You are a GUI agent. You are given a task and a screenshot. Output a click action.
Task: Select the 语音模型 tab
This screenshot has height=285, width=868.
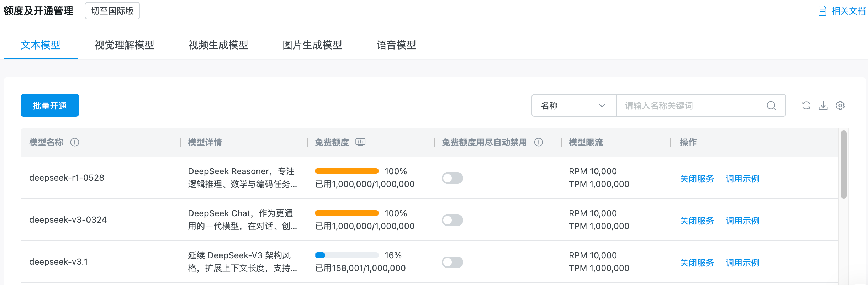(x=396, y=45)
